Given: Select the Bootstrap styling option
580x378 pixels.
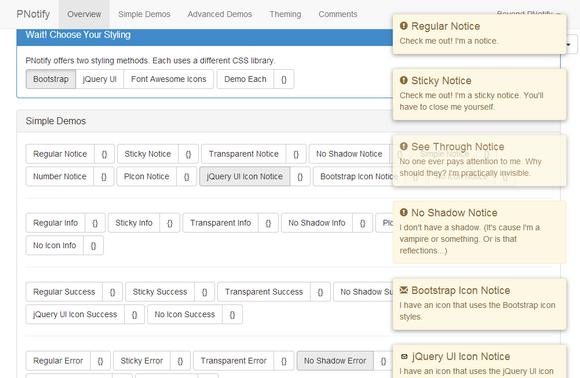Looking at the screenshot, I should coord(51,79).
